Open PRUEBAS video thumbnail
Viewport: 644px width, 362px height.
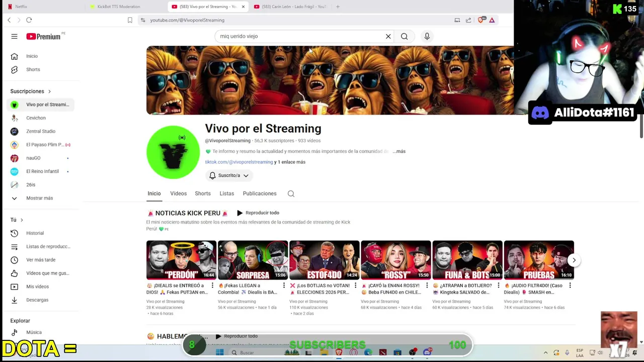tap(538, 260)
